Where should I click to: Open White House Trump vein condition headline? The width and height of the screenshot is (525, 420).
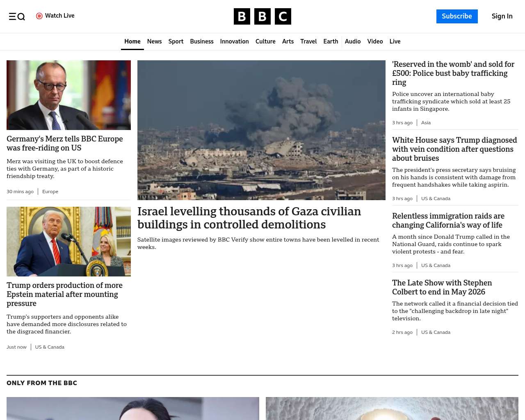point(454,149)
